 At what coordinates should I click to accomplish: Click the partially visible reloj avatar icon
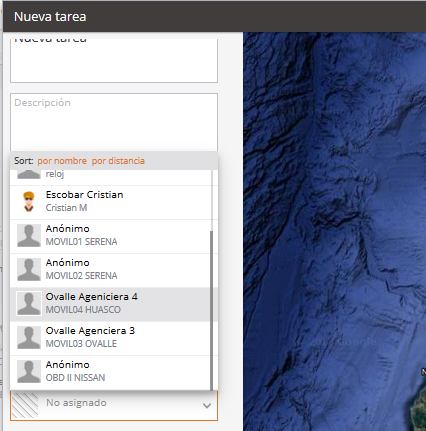tap(29, 174)
